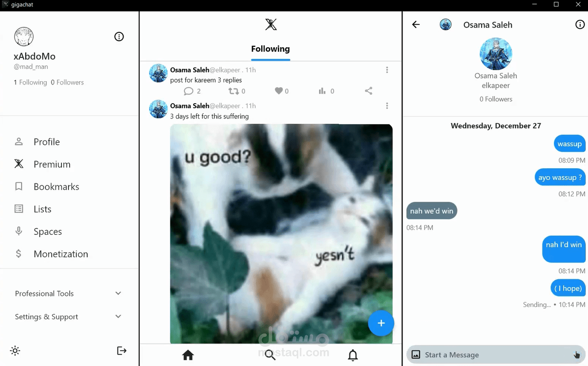Screen dimensions: 588x366
Task: Open search from the bottom bar
Action: pyautogui.click(x=270, y=355)
